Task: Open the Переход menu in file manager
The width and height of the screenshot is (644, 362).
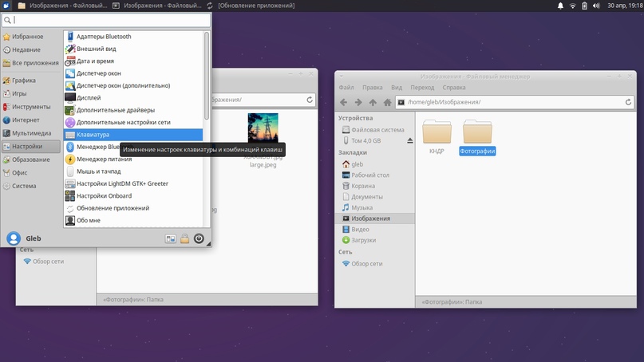Action: pos(422,88)
